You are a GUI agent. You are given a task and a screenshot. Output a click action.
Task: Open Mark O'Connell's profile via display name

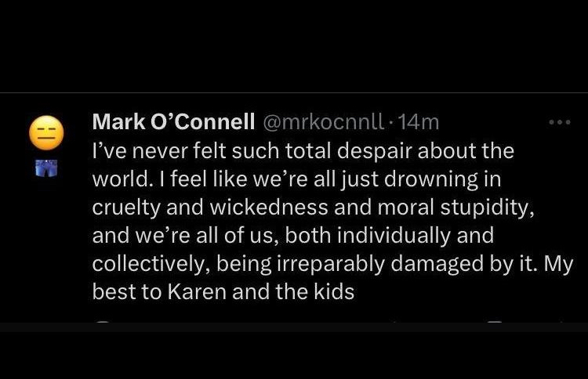coord(173,121)
